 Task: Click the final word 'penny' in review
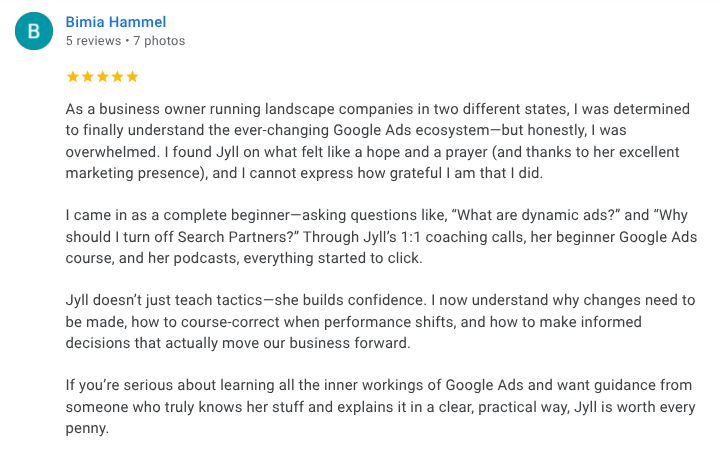click(x=85, y=428)
